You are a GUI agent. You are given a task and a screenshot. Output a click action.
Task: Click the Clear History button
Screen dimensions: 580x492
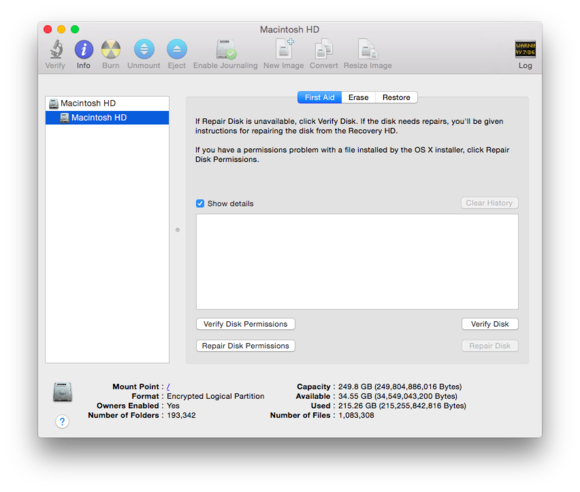[x=489, y=203]
